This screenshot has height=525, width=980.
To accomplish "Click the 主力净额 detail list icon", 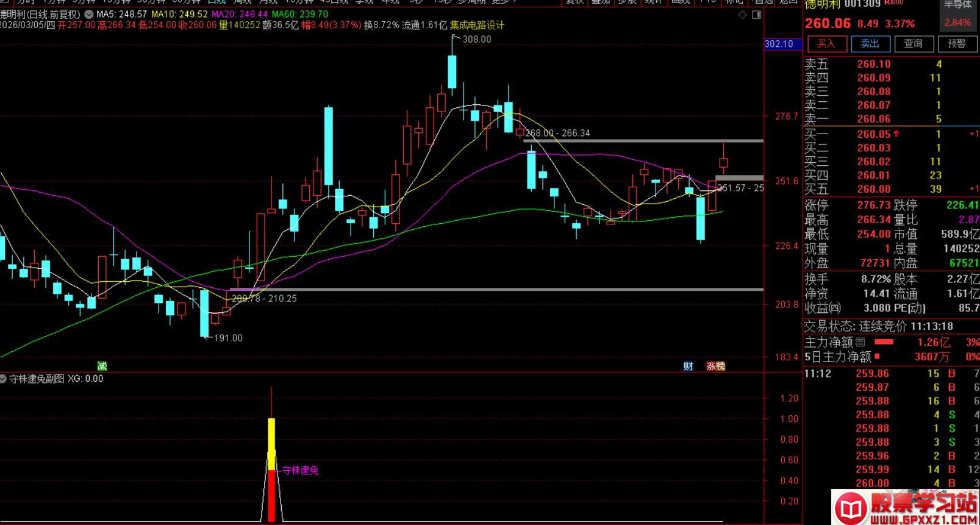I will coord(860,343).
